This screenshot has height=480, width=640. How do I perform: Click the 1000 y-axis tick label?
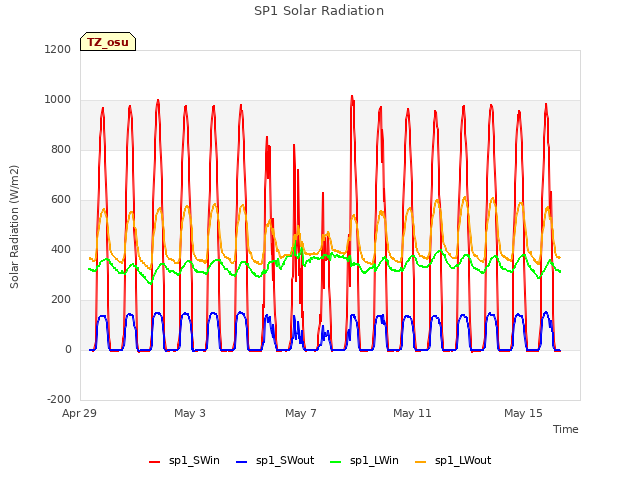click(58, 100)
